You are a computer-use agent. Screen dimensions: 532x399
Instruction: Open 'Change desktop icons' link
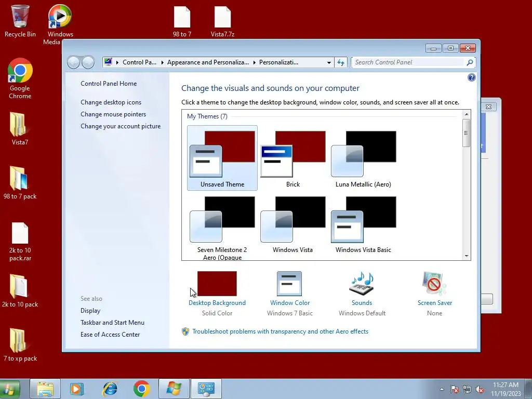click(x=111, y=102)
